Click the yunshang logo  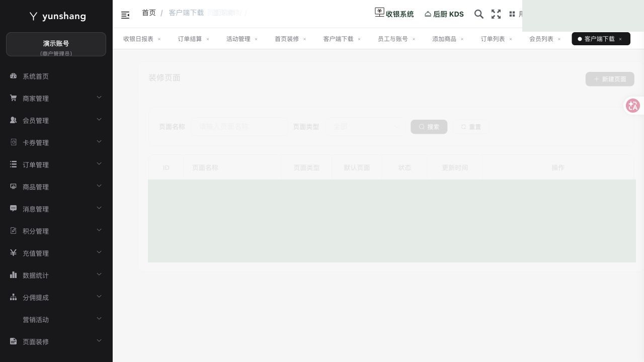(57, 16)
